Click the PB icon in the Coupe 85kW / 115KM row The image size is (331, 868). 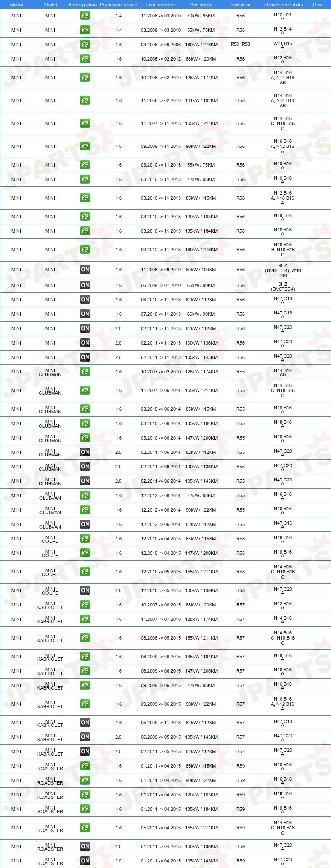click(85, 539)
